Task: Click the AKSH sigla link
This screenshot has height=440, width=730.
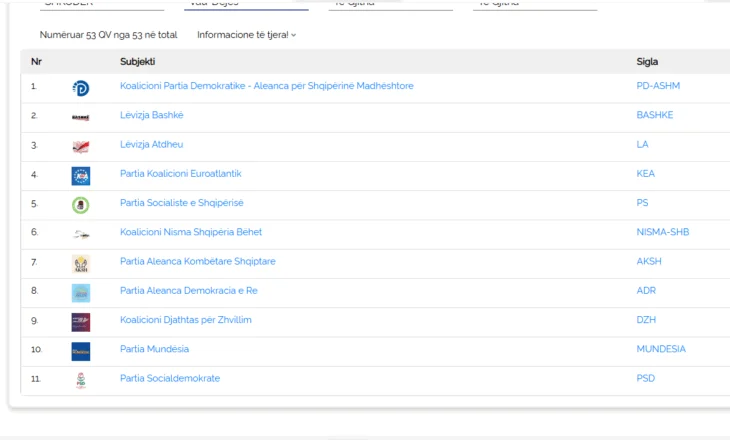Action: (x=649, y=261)
